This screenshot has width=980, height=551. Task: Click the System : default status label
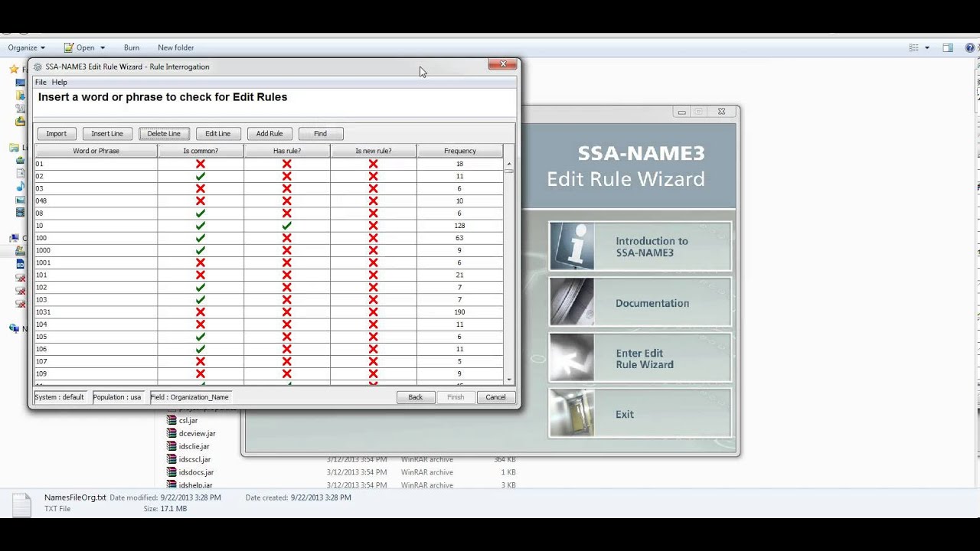[x=59, y=397]
